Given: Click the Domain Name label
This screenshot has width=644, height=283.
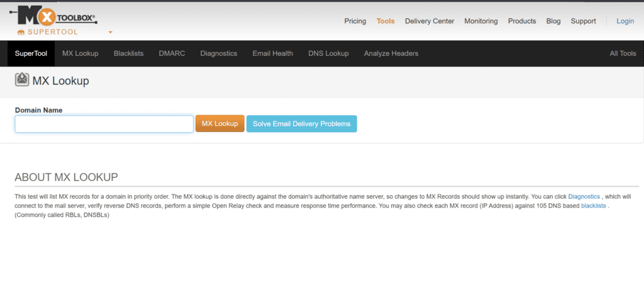Looking at the screenshot, I should pos(38,110).
